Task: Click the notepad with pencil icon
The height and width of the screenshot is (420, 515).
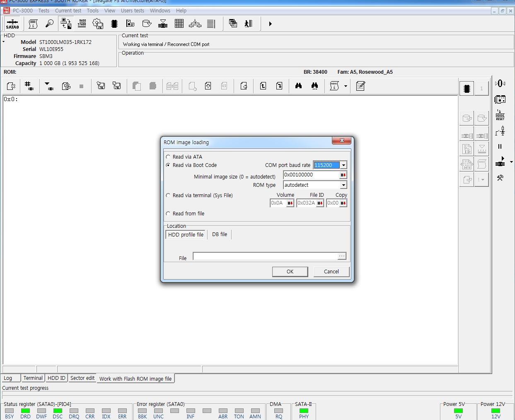Action: click(360, 86)
